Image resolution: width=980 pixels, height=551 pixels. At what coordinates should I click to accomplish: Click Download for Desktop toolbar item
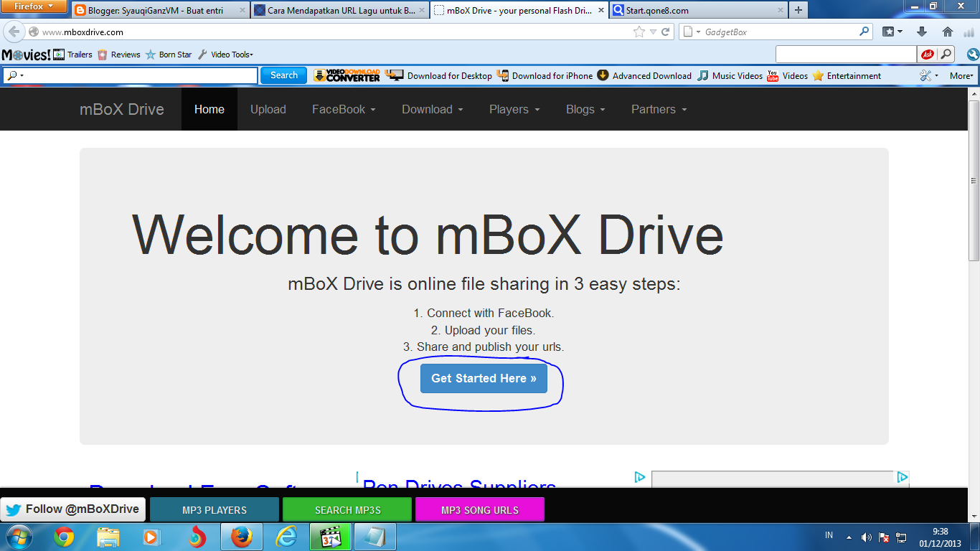(438, 75)
